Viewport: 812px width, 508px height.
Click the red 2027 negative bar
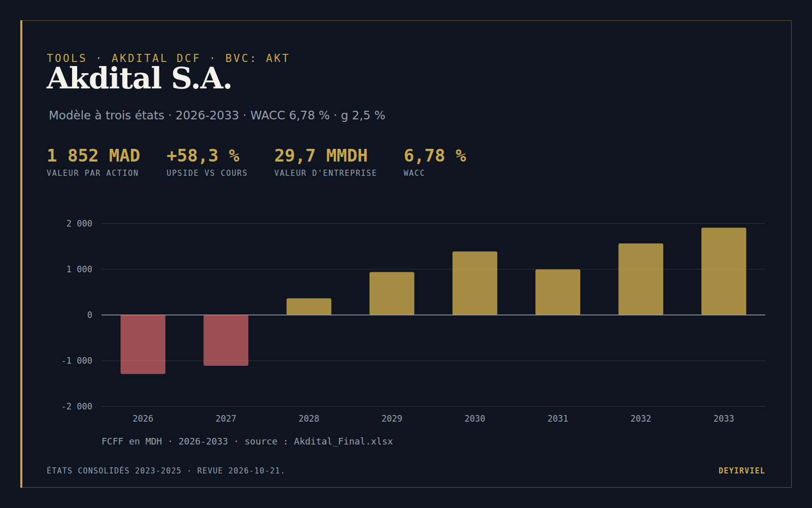click(x=226, y=340)
